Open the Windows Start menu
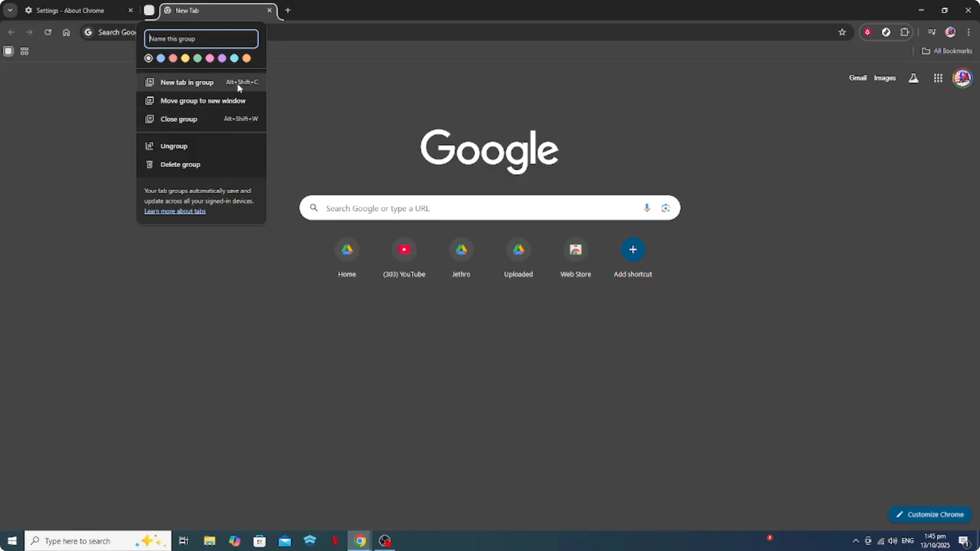The width and height of the screenshot is (980, 551). [12, 541]
